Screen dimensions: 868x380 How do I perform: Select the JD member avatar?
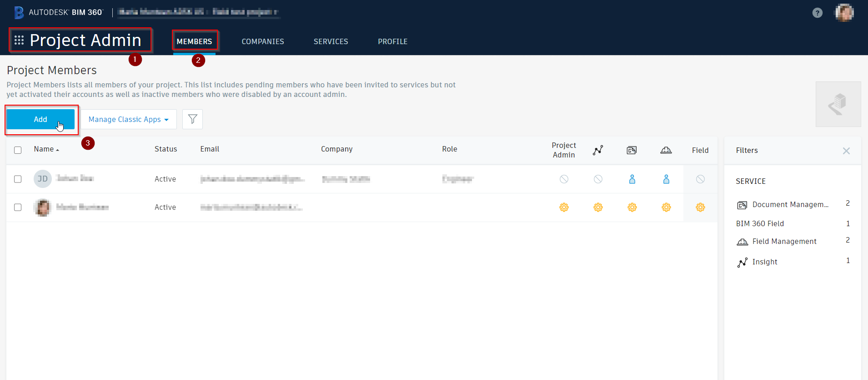pos(43,179)
